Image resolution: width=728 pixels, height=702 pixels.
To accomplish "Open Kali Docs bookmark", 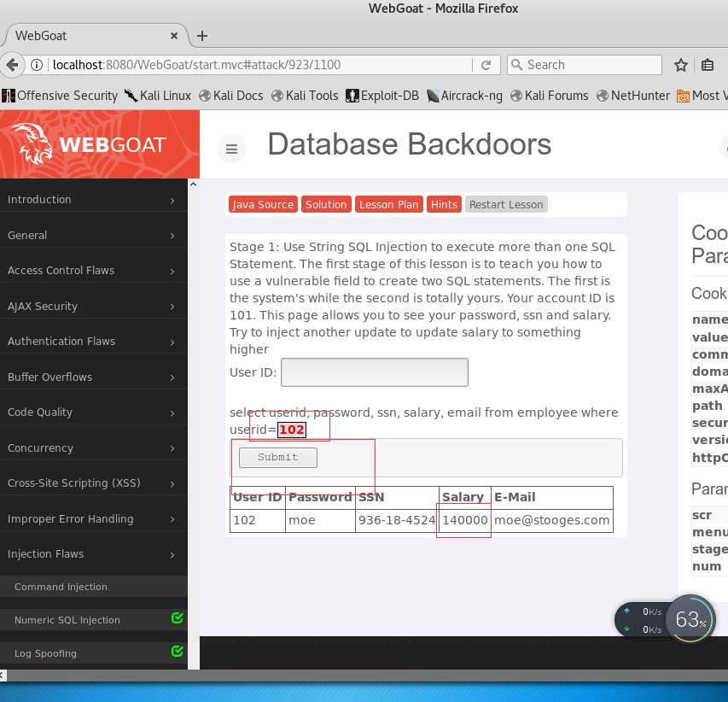I will coord(231,96).
